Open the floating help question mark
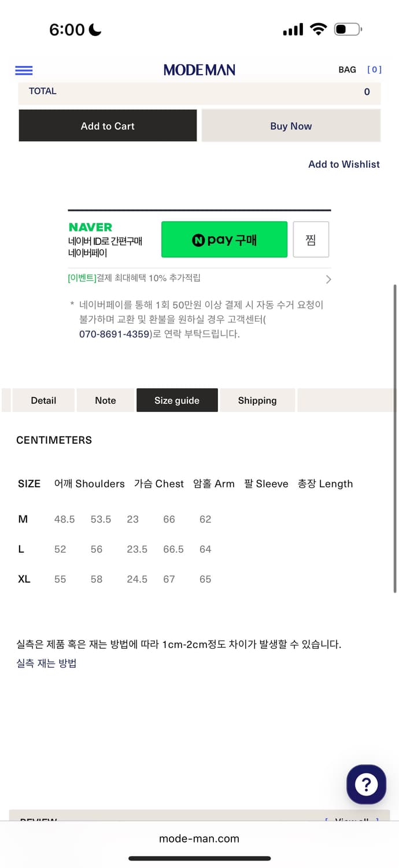Viewport: 399px width, 868px height. (366, 784)
